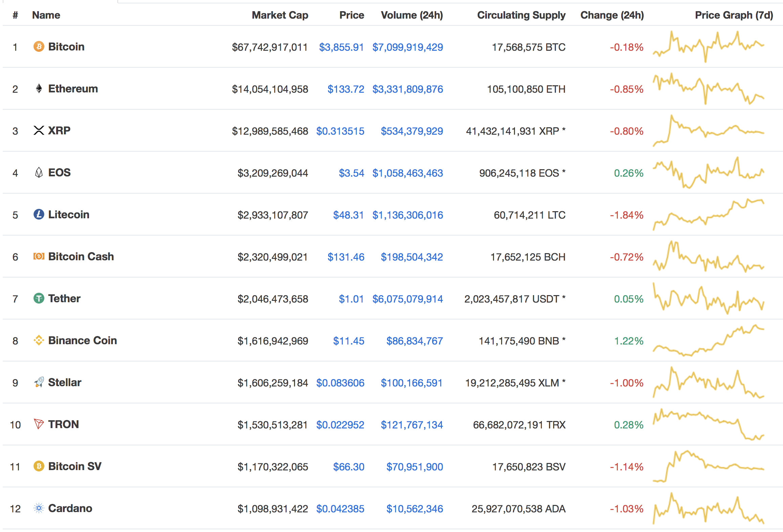Click the Cardano logo icon
The height and width of the screenshot is (532, 783).
pos(39,508)
